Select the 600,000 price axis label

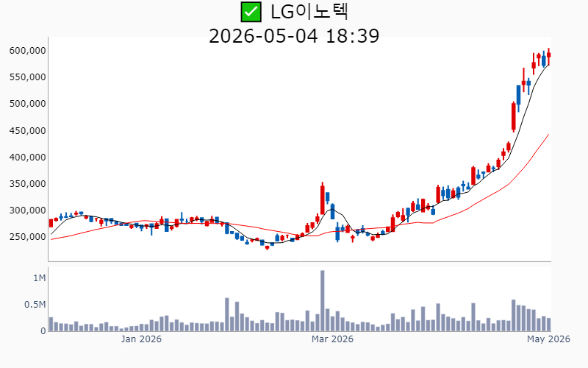28,50
